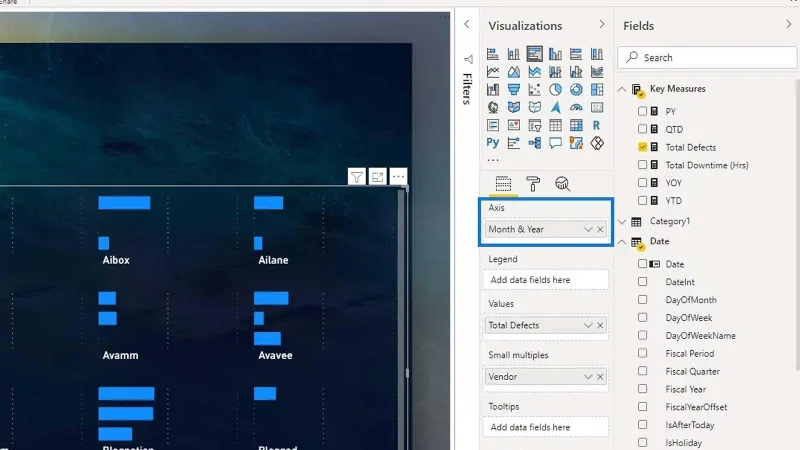
Task: Switch to the Fields well tab
Action: pos(503,184)
